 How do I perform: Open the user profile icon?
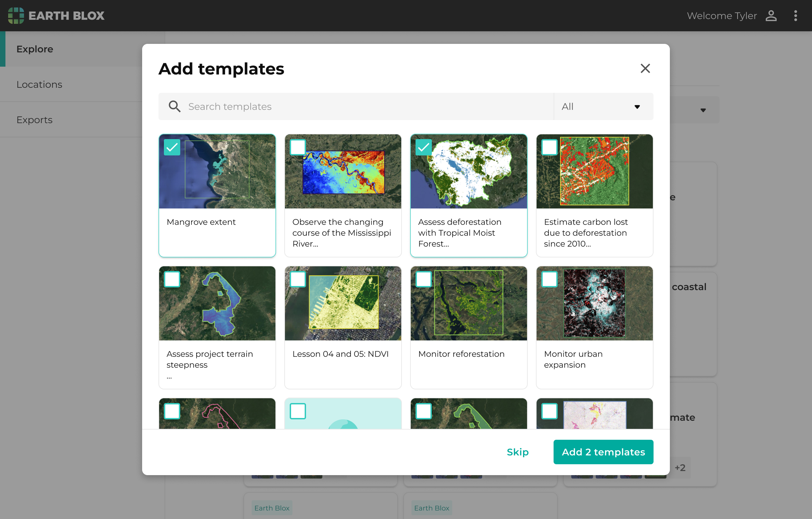point(771,16)
